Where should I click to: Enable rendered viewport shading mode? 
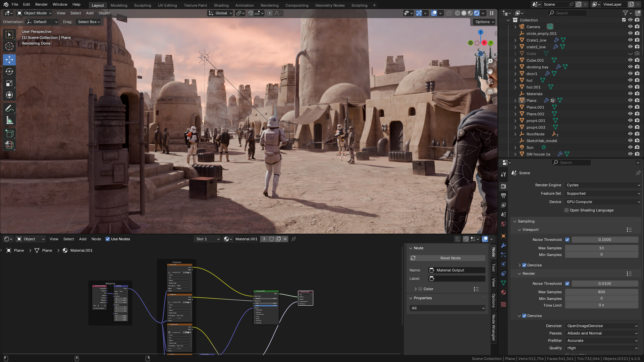point(476,13)
